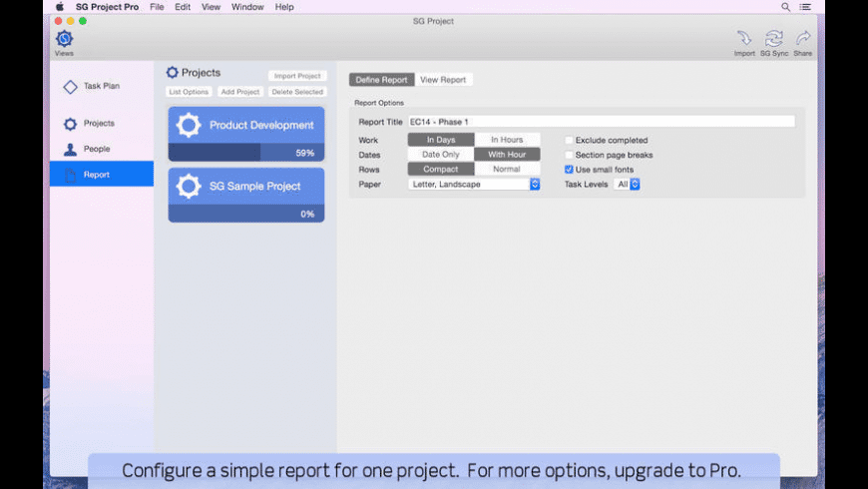The image size is (868, 489).
Task: Click the Import toolbar icon
Action: [744, 39]
